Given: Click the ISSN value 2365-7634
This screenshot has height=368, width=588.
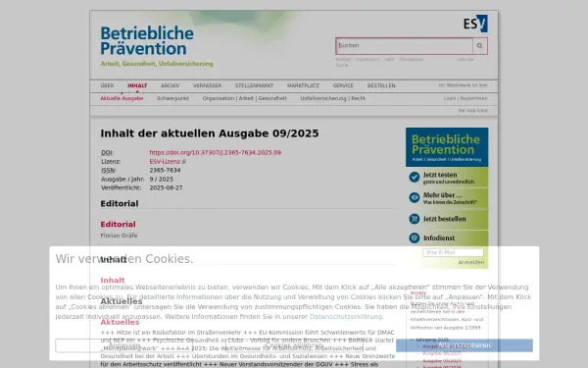Looking at the screenshot, I should [165, 170].
